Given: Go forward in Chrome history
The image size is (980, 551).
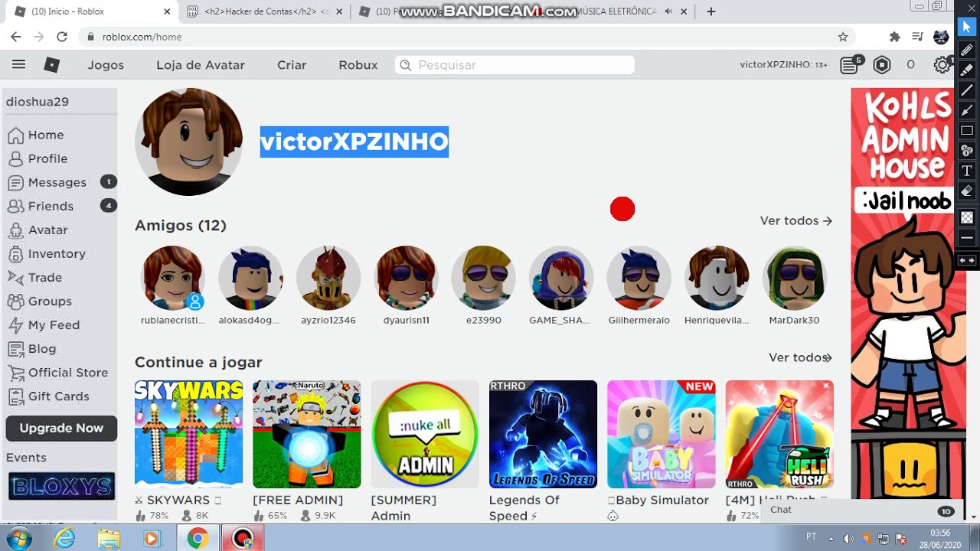Looking at the screenshot, I should point(39,37).
